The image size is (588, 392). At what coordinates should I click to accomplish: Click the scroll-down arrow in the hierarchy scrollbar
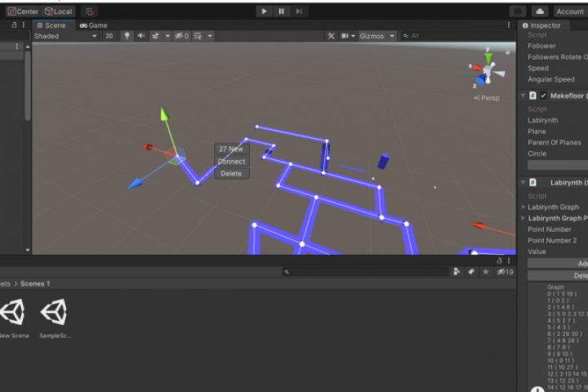click(x=28, y=250)
